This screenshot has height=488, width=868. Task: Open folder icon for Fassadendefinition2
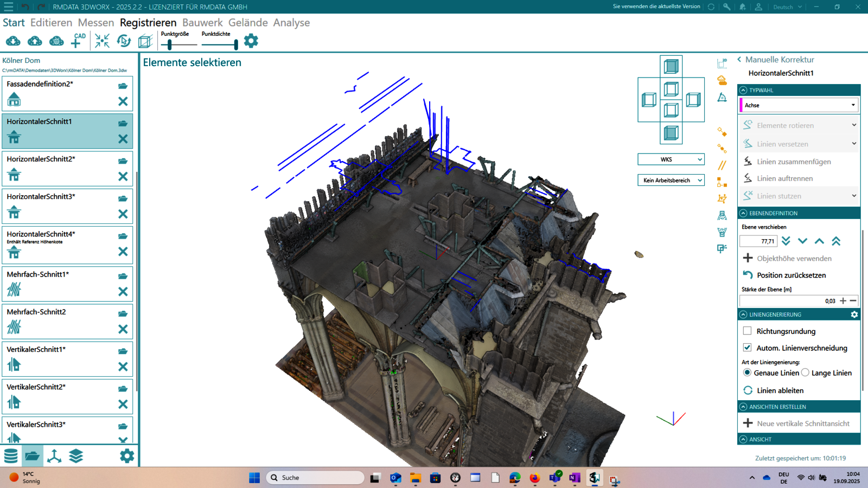point(123,86)
